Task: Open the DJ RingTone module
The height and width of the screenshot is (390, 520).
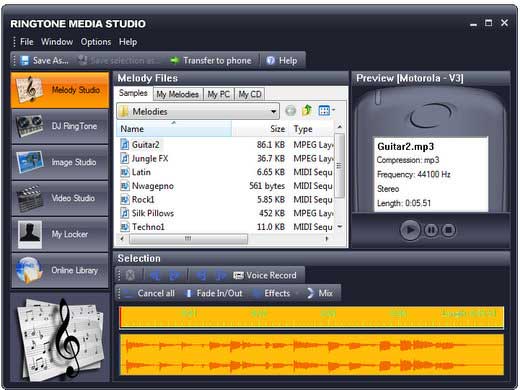Action: [x=60, y=126]
